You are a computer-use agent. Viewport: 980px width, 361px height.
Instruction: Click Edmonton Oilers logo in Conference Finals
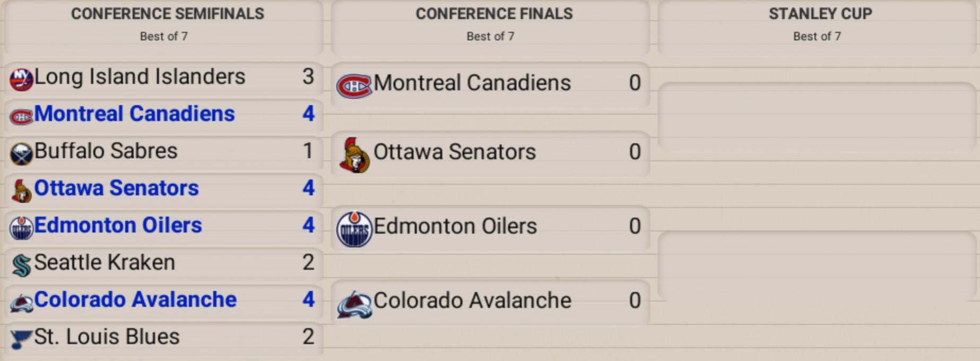[354, 229]
